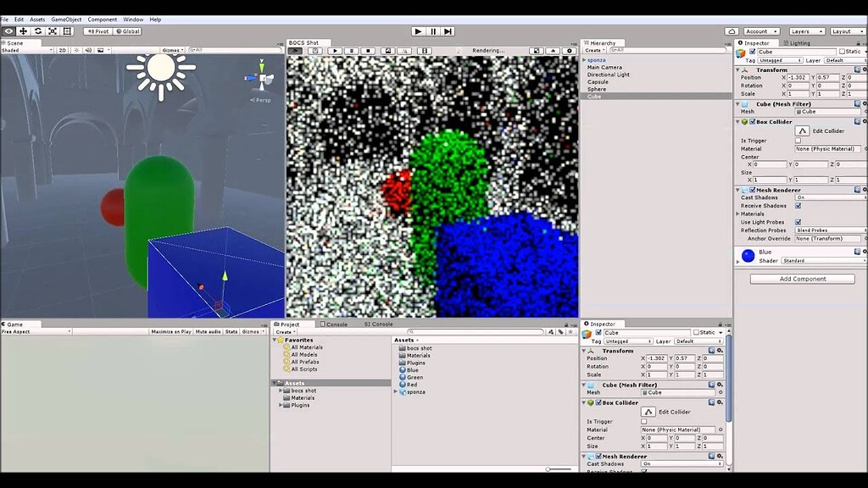Screen dimensions: 868x488
Task: Toggle scene audio in the Scene view
Action: pos(89,50)
